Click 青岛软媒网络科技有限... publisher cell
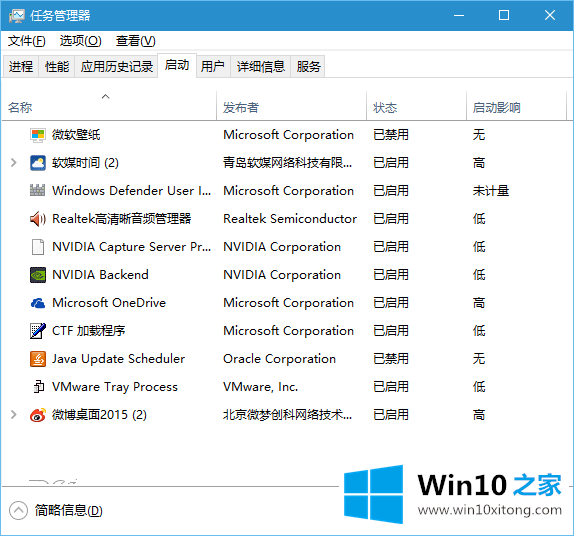 [x=287, y=163]
